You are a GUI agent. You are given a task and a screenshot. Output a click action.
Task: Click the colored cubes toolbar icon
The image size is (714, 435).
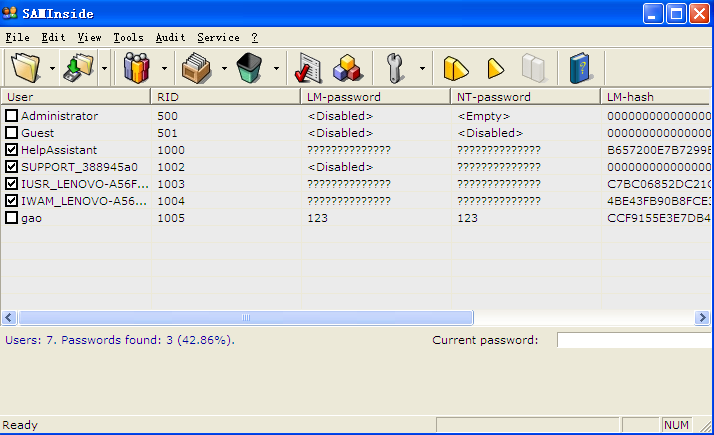click(347, 68)
